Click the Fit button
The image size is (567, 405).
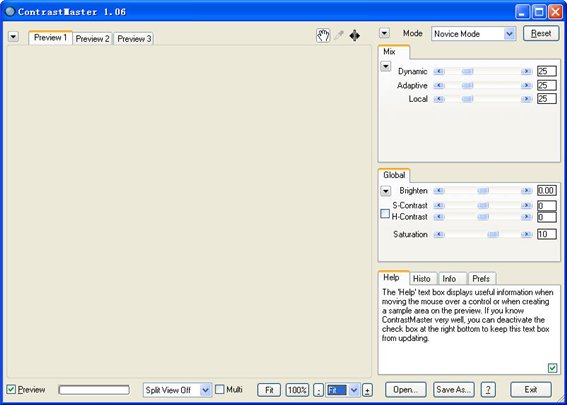click(269, 390)
